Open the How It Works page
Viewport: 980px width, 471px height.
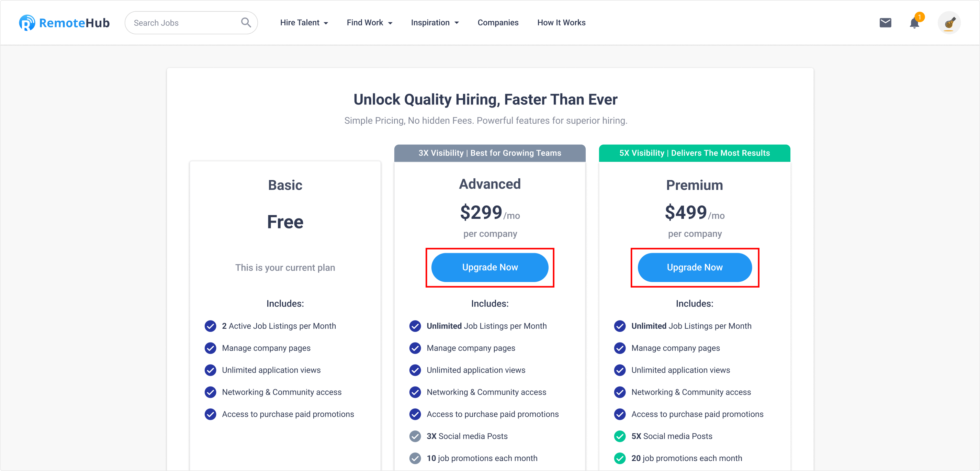561,23
